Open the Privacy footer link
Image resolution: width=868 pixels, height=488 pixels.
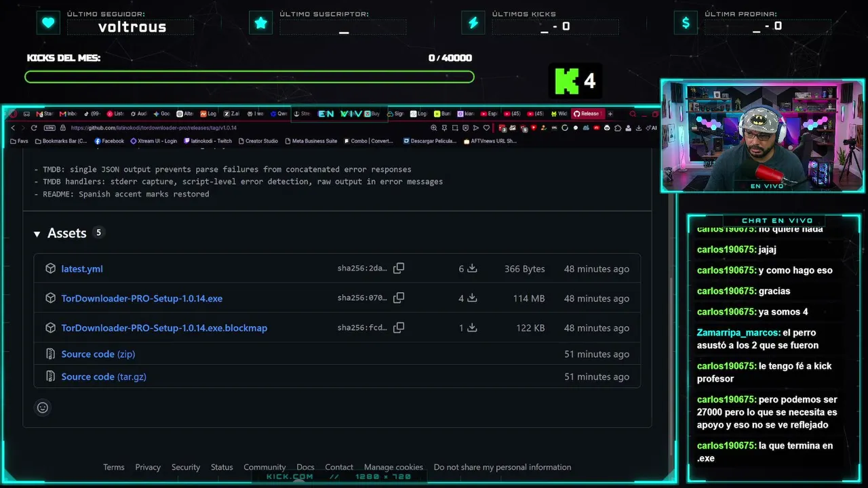pos(148,467)
